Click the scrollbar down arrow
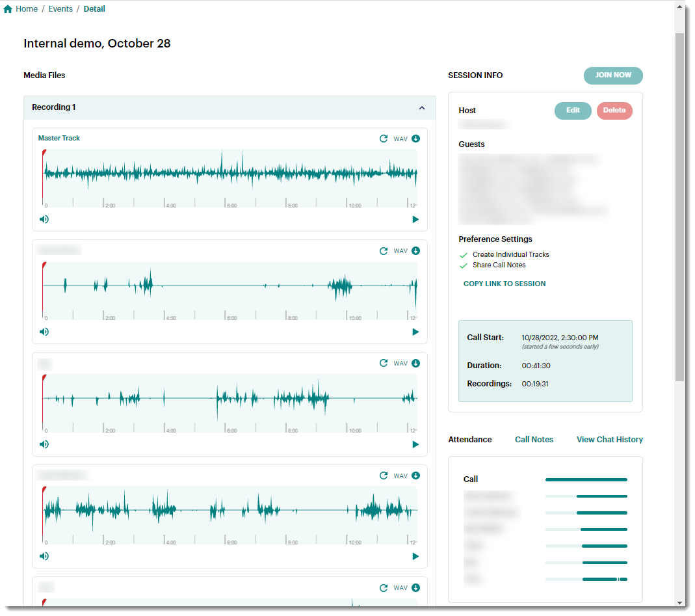This screenshot has width=695, height=616. click(679, 603)
